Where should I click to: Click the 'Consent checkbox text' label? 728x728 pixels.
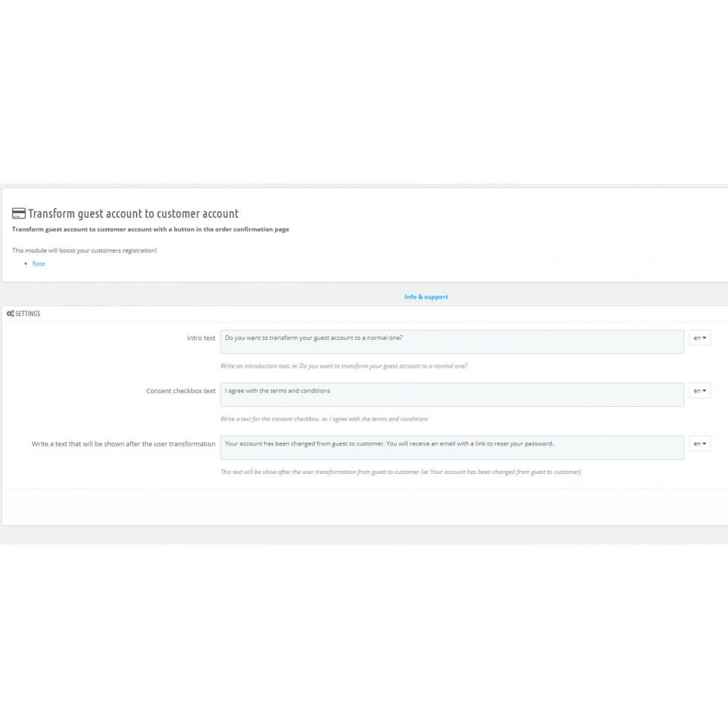pos(181,391)
